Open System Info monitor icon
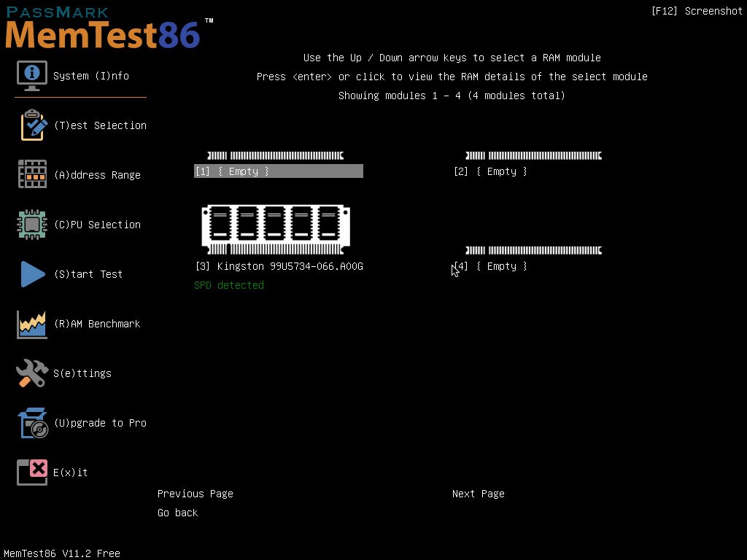 point(32,76)
